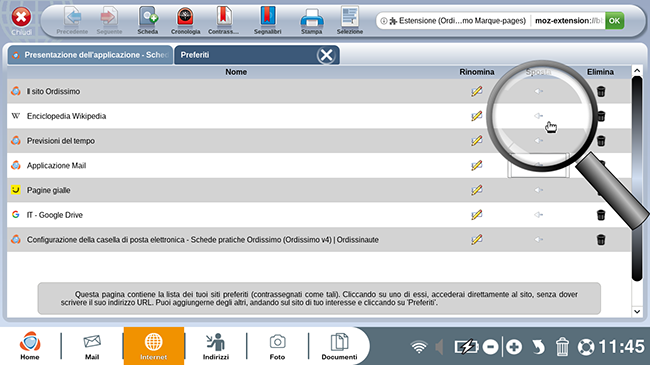Open the trash bin in system tray
This screenshot has height=365, width=650.
(562, 347)
